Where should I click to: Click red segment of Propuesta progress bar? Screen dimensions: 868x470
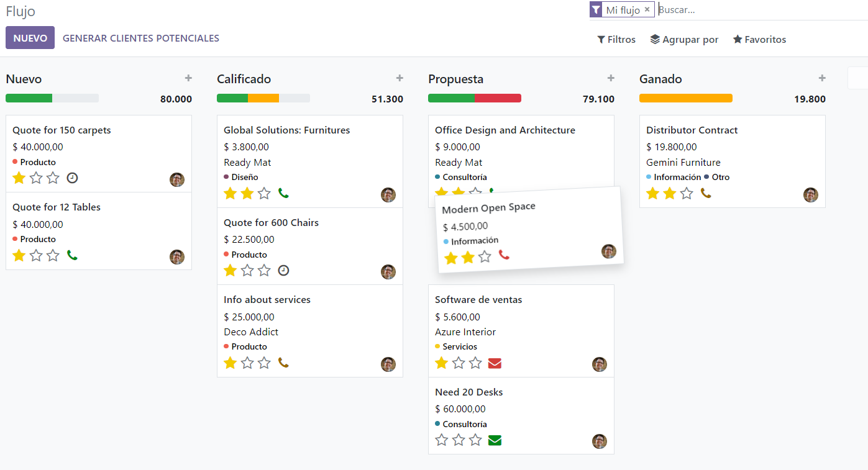[x=498, y=98]
